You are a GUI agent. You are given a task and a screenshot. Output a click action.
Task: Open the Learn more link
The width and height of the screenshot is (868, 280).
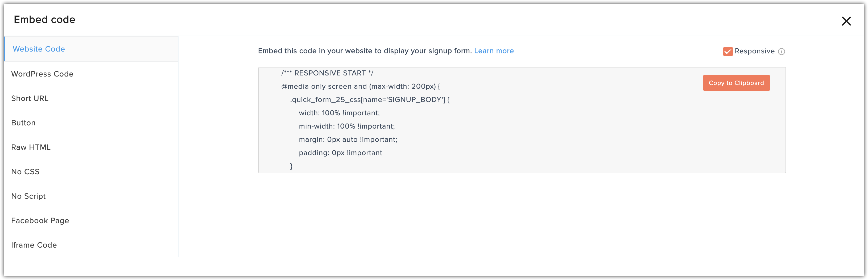pos(494,51)
